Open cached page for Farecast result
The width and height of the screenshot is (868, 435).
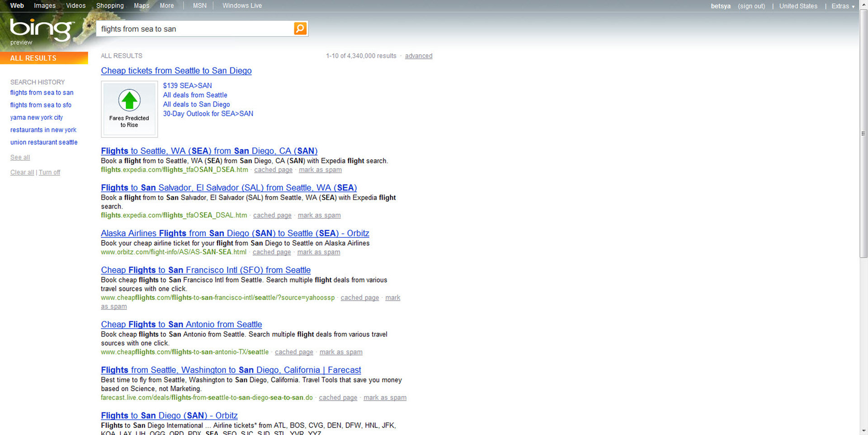coord(338,397)
